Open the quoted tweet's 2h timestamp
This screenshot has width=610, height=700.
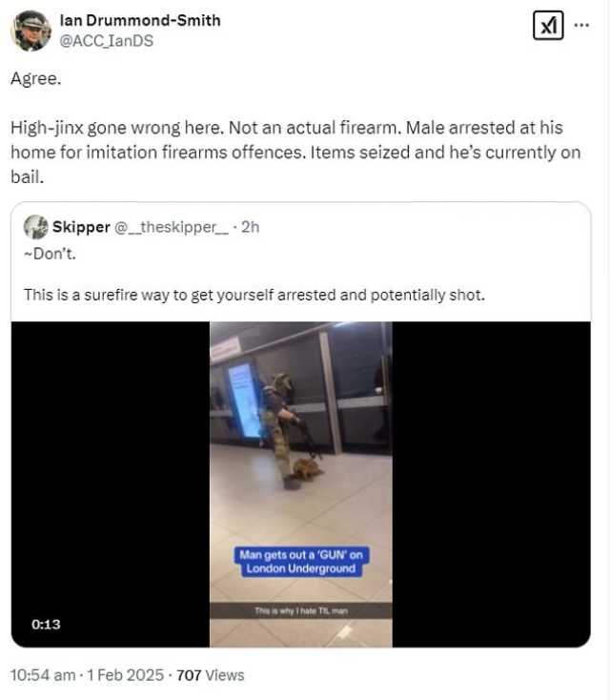(x=250, y=227)
